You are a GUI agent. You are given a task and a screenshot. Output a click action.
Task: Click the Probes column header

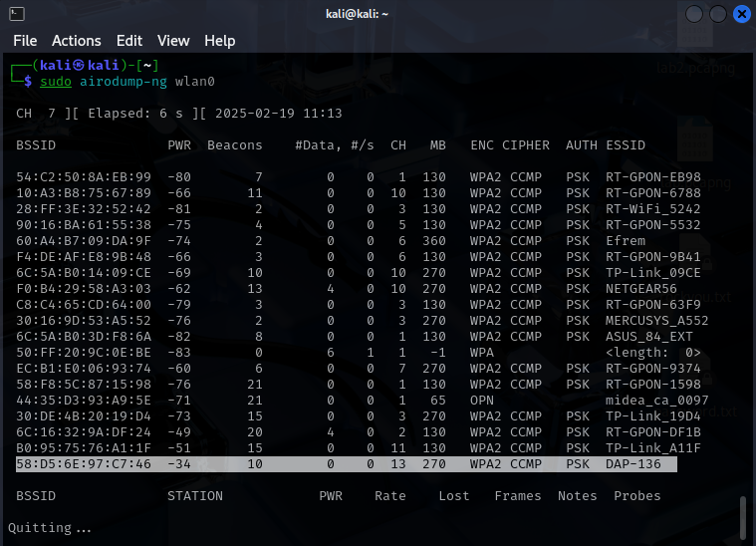pyautogui.click(x=637, y=496)
